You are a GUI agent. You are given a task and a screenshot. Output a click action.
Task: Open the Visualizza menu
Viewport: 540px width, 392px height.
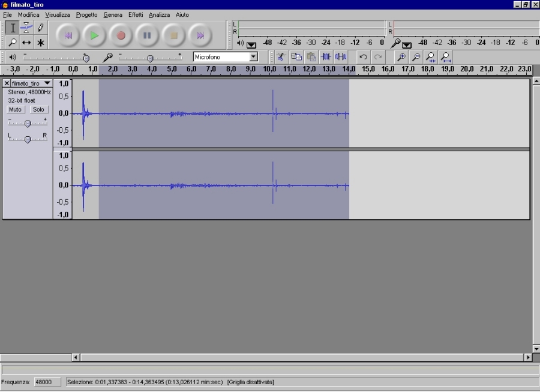(58, 15)
